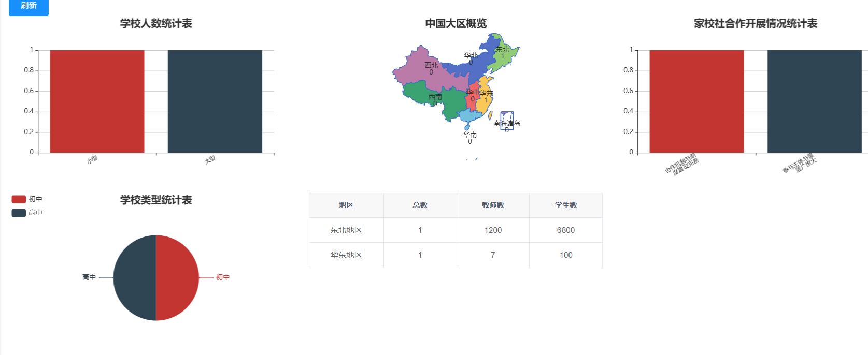Click the 学生数 column header
The height and width of the screenshot is (355, 868).
(x=565, y=205)
